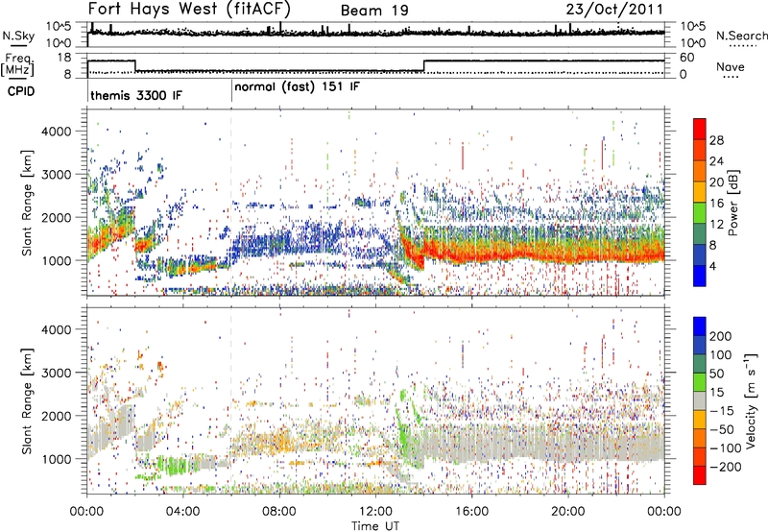Click the 'Beam 19' label
The width and height of the screenshot is (768, 532).
[374, 11]
